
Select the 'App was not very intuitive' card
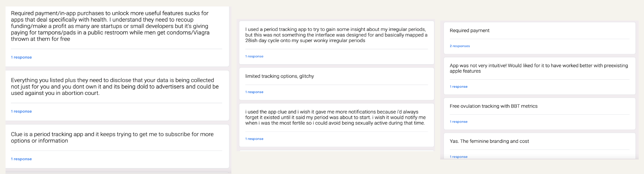pyautogui.click(x=540, y=76)
